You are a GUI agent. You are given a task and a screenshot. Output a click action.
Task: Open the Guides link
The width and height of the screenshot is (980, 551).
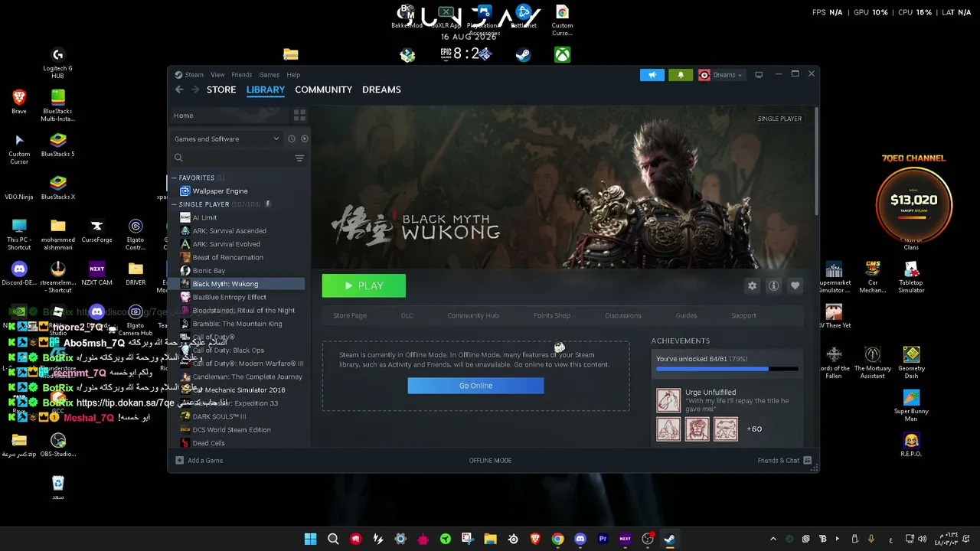pyautogui.click(x=686, y=315)
